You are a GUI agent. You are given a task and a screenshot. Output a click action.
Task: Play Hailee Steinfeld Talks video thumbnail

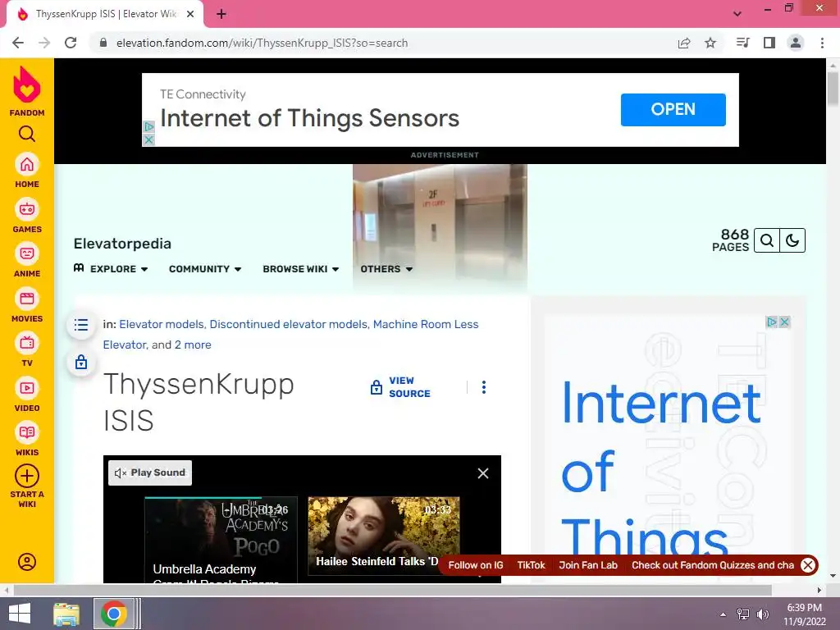pos(384,536)
